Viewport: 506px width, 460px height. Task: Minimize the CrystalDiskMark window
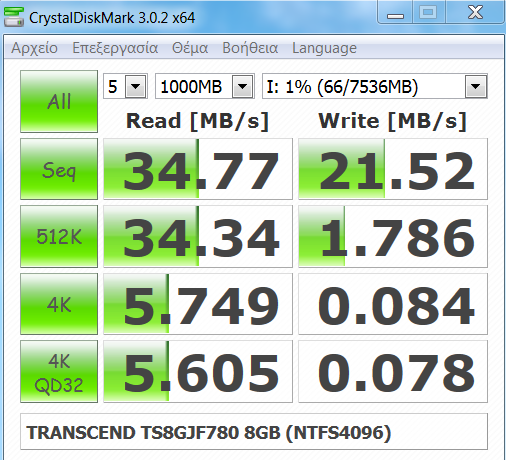395,13
